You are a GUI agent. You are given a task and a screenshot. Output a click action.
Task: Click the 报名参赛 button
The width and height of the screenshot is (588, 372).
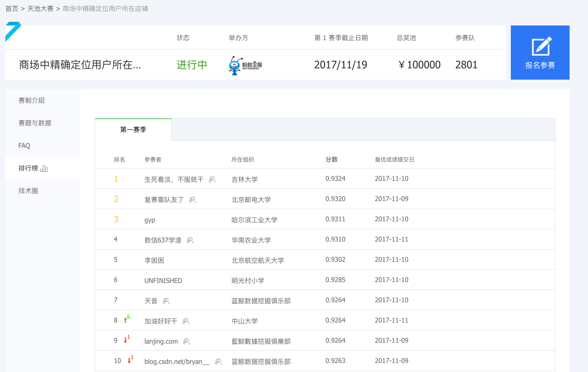point(540,52)
